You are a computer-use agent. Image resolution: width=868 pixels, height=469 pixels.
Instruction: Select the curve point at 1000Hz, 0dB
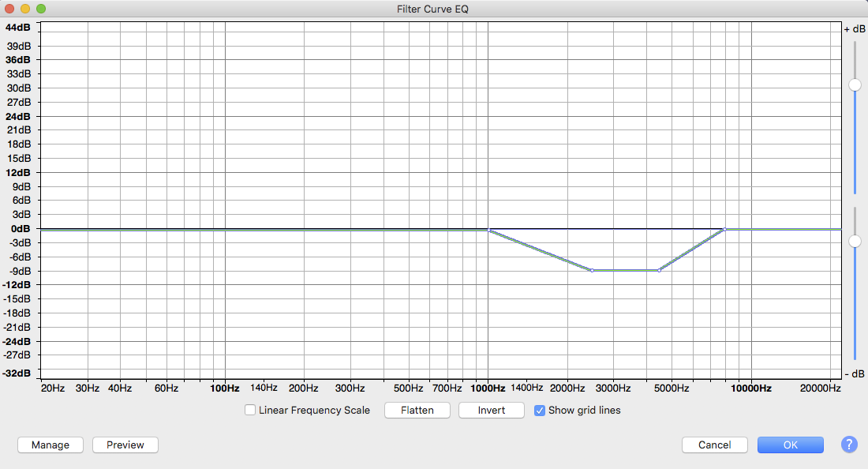tap(490, 231)
